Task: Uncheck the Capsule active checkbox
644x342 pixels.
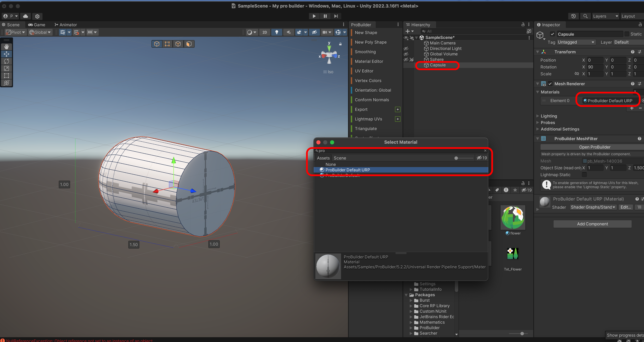Action: click(552, 34)
